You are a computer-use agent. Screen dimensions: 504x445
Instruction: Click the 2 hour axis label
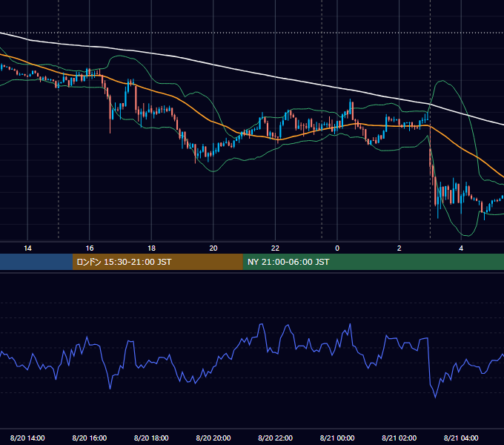[x=399, y=248]
